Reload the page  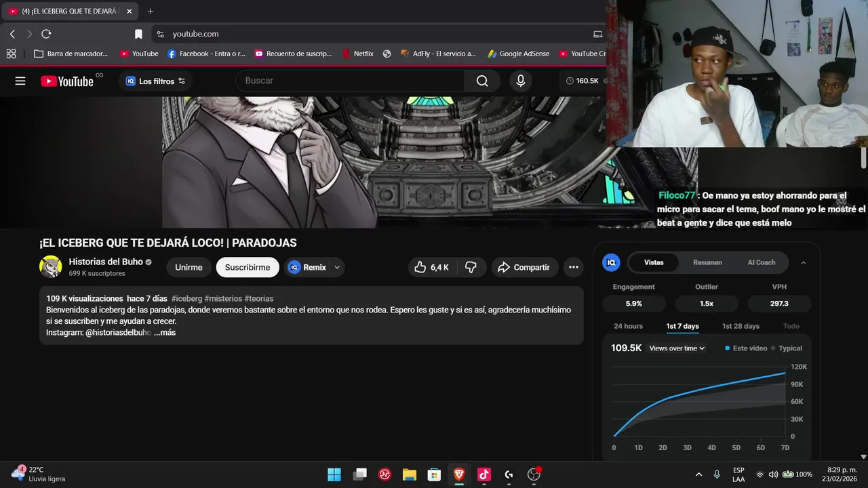click(46, 34)
